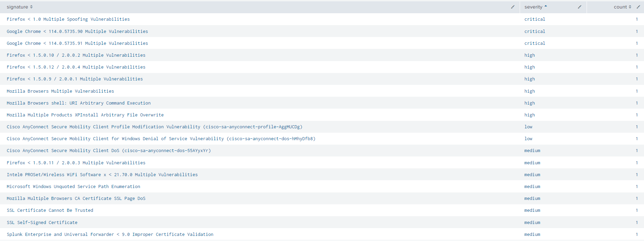This screenshot has width=644, height=242.
Task: Click medium severity for CA Certificate SSL Page DoS
Action: coord(532,198)
